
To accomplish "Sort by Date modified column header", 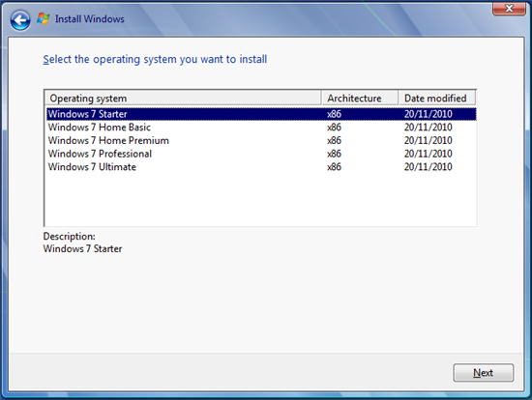I will [436, 98].
